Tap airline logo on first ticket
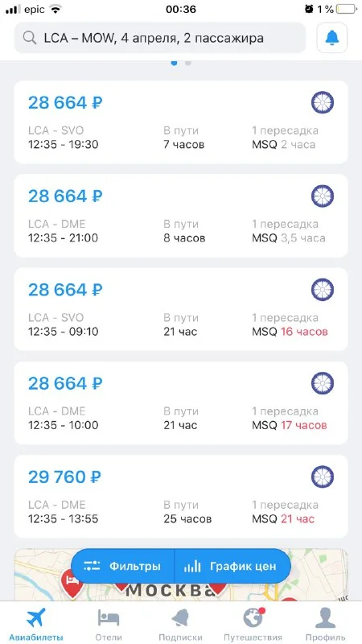 (323, 102)
